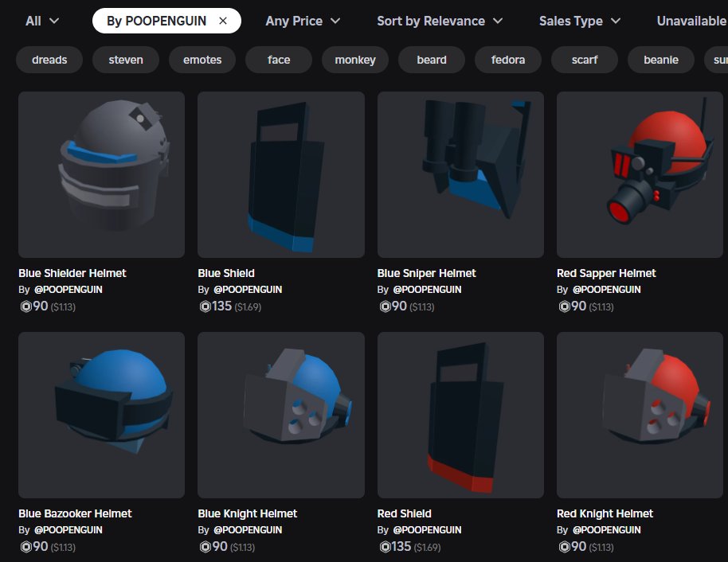The image size is (728, 562).
Task: Open the Blue Bazooker Helmet title link
Action: pos(75,513)
